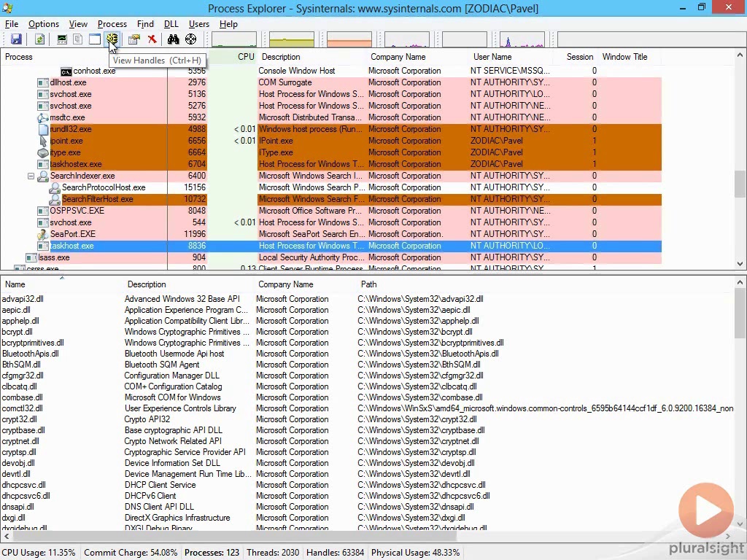The width and height of the screenshot is (747, 560).
Task: Open the View menu
Action: [x=78, y=24]
